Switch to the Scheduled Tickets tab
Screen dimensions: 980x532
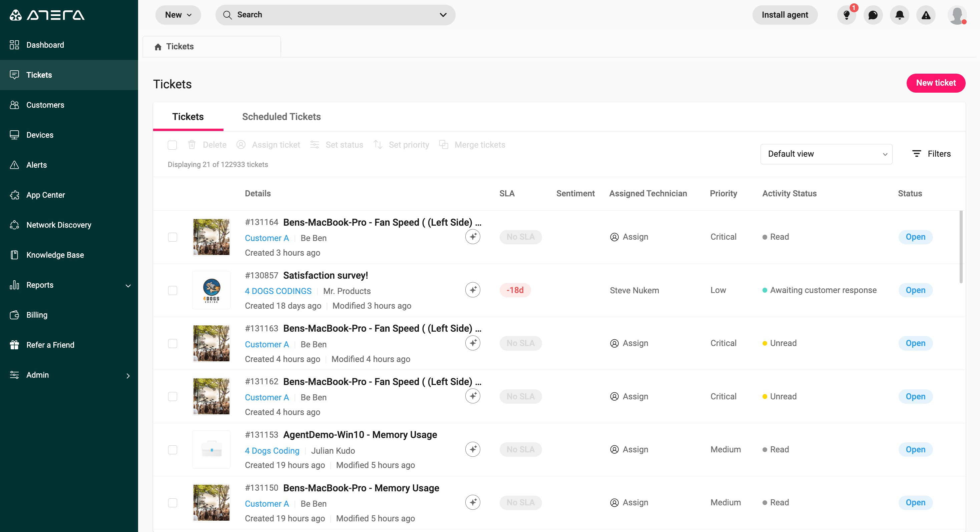click(x=281, y=116)
